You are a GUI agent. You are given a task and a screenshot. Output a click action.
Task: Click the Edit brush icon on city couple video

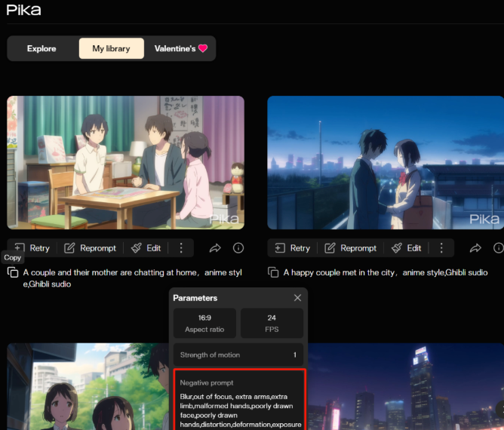pos(397,247)
